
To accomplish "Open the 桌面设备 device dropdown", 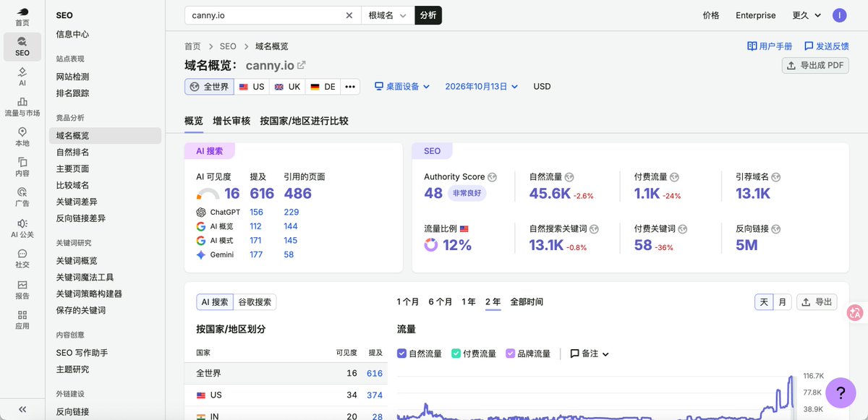I will pyautogui.click(x=402, y=87).
